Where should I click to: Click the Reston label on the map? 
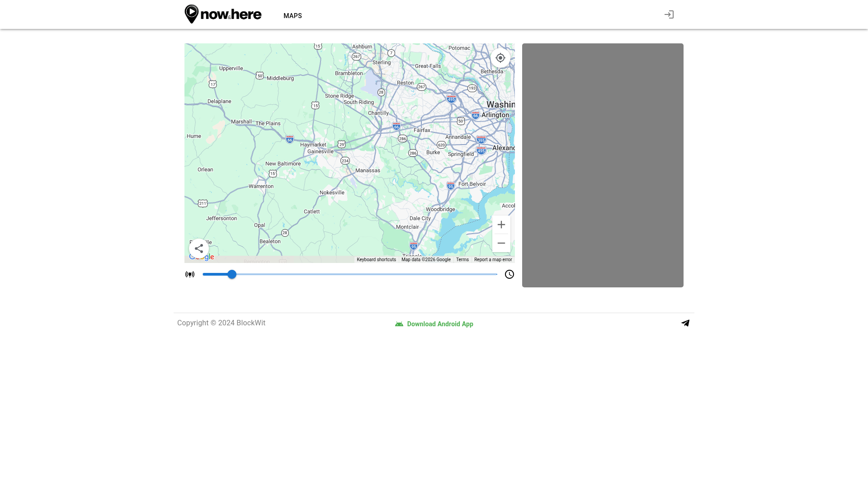405,83
